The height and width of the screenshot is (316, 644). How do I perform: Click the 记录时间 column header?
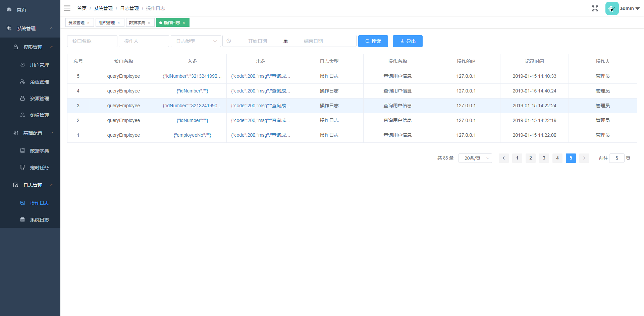point(534,61)
